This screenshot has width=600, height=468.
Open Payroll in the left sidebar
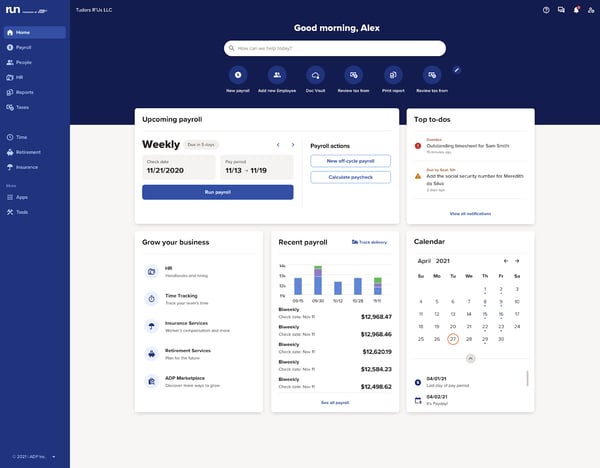24,47
